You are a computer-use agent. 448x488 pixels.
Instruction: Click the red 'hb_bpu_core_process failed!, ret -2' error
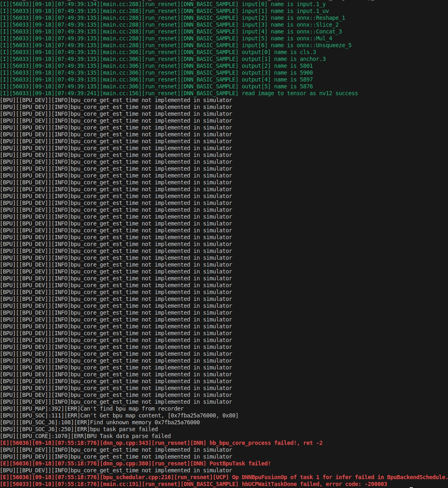pos(266,443)
